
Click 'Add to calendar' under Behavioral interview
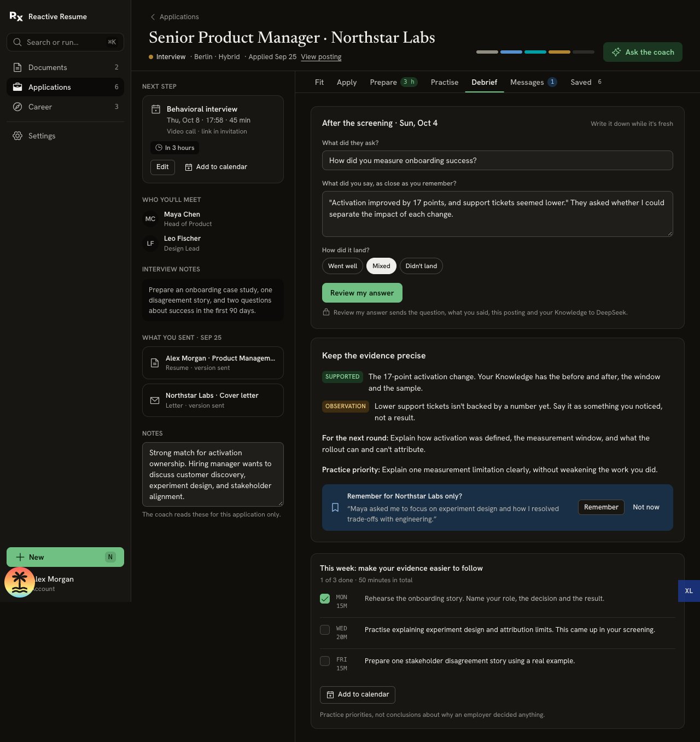[x=216, y=167]
